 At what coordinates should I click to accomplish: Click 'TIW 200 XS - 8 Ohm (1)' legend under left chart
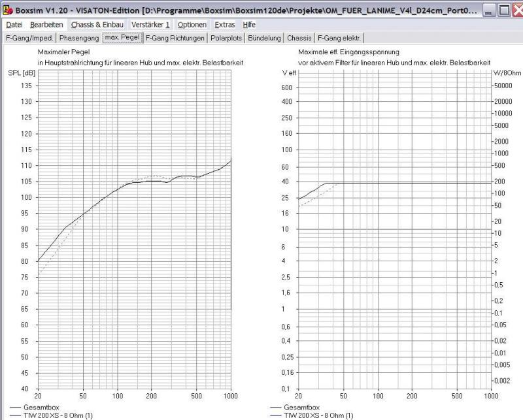[58, 415]
